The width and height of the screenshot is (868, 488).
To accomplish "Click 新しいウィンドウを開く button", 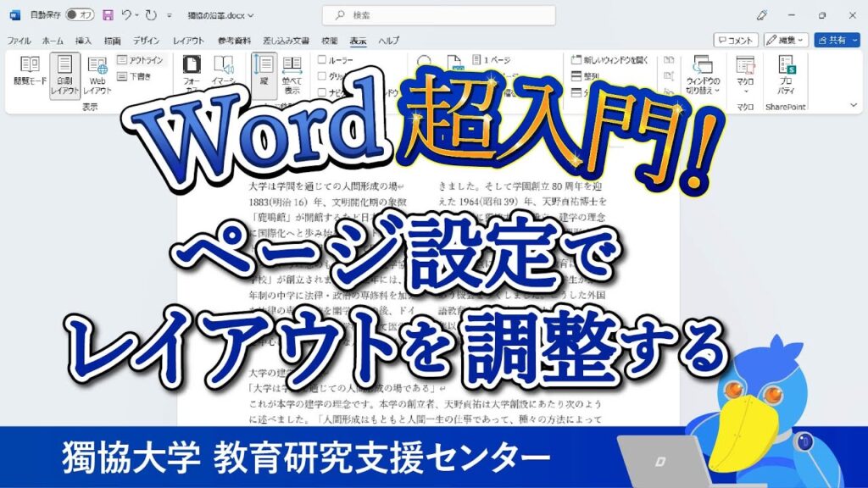I will coord(609,60).
